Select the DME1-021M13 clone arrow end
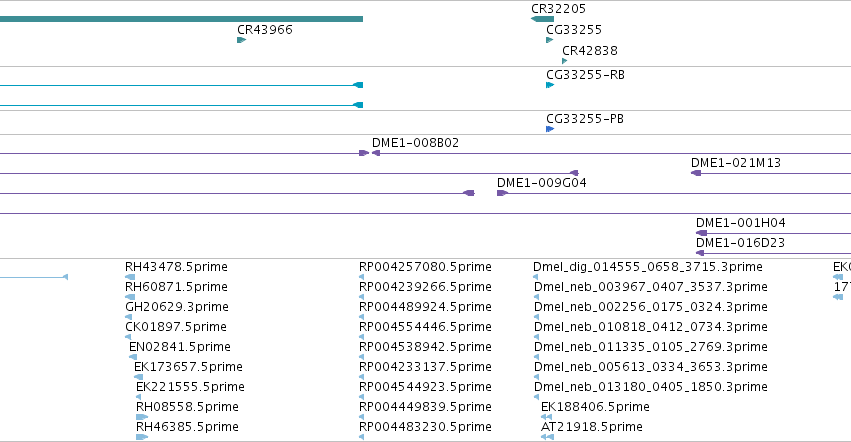 pos(696,173)
